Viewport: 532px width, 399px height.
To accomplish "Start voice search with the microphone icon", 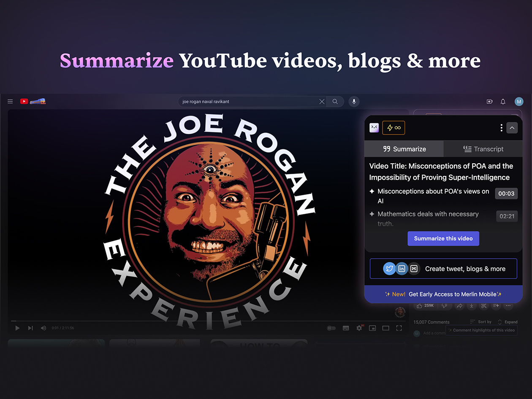I will (354, 102).
